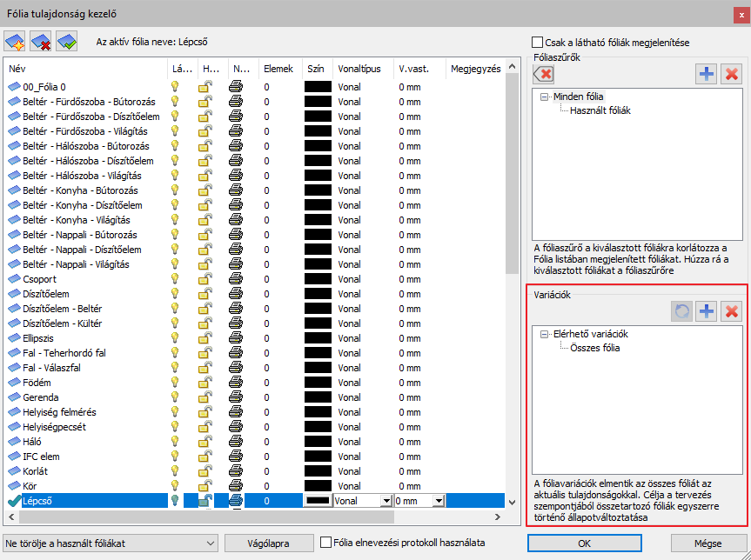The image size is (751, 560).
Task: Collapse the 'Minden fólia' tree node
Action: [x=544, y=97]
